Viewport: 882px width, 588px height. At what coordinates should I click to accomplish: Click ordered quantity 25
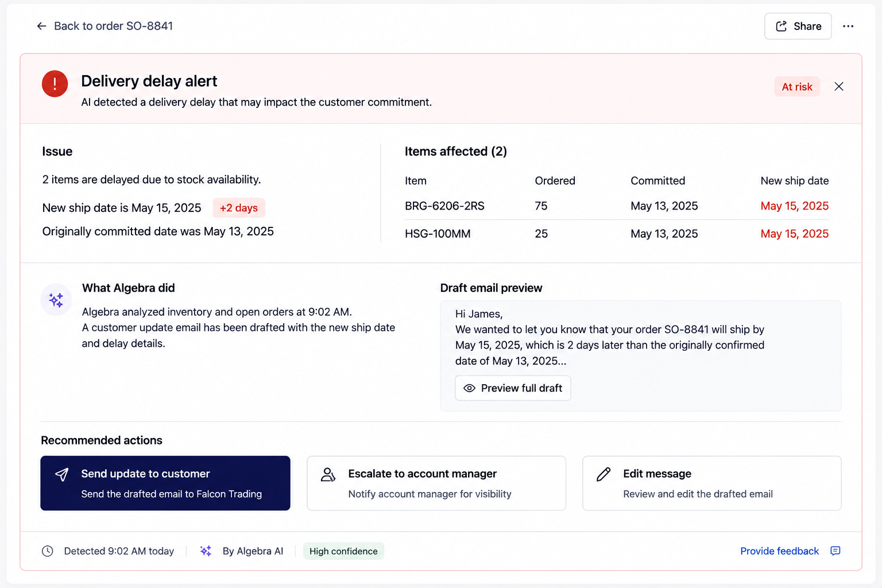point(541,234)
